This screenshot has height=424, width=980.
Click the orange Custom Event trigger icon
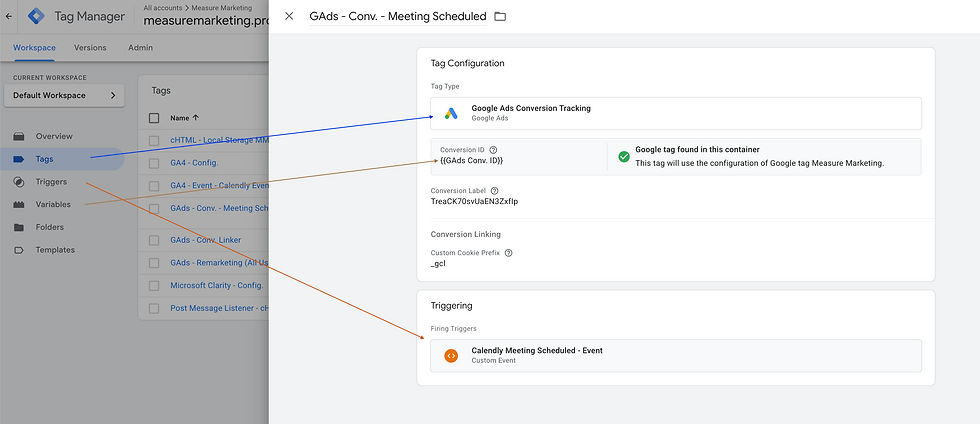451,355
